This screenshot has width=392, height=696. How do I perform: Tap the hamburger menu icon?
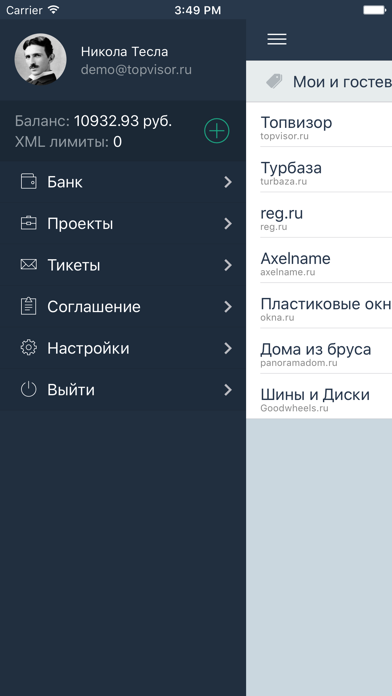(x=277, y=39)
